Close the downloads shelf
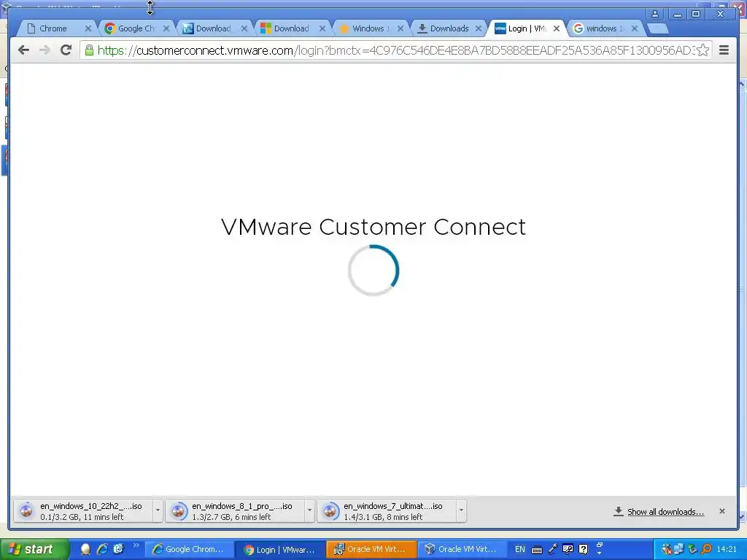747x560 pixels. [x=721, y=511]
